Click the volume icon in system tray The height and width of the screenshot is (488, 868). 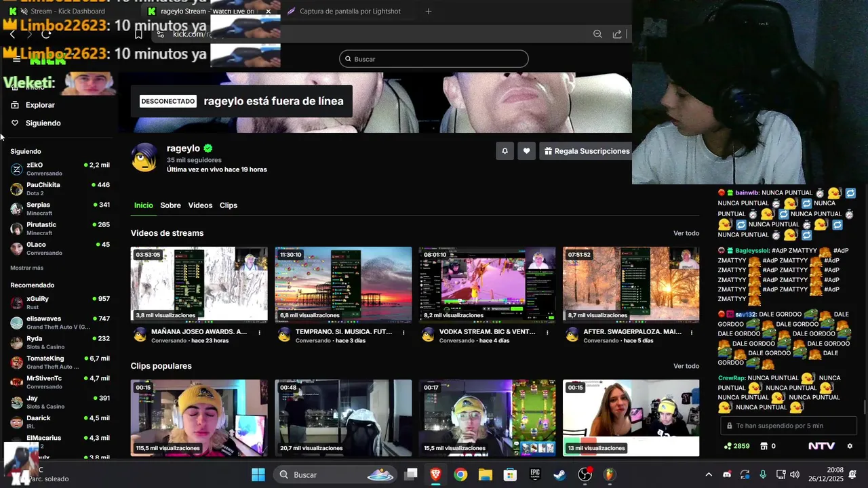click(x=795, y=474)
